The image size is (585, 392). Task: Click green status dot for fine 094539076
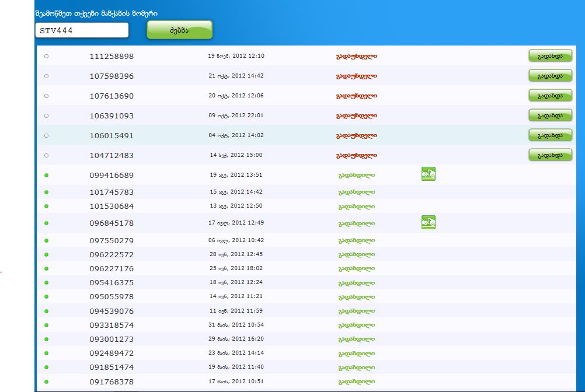(46, 311)
